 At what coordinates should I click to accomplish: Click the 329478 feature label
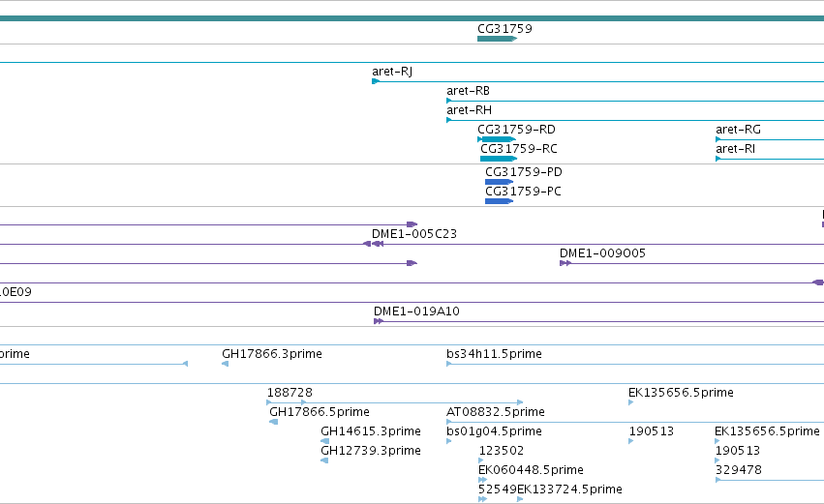pyautogui.click(x=739, y=470)
